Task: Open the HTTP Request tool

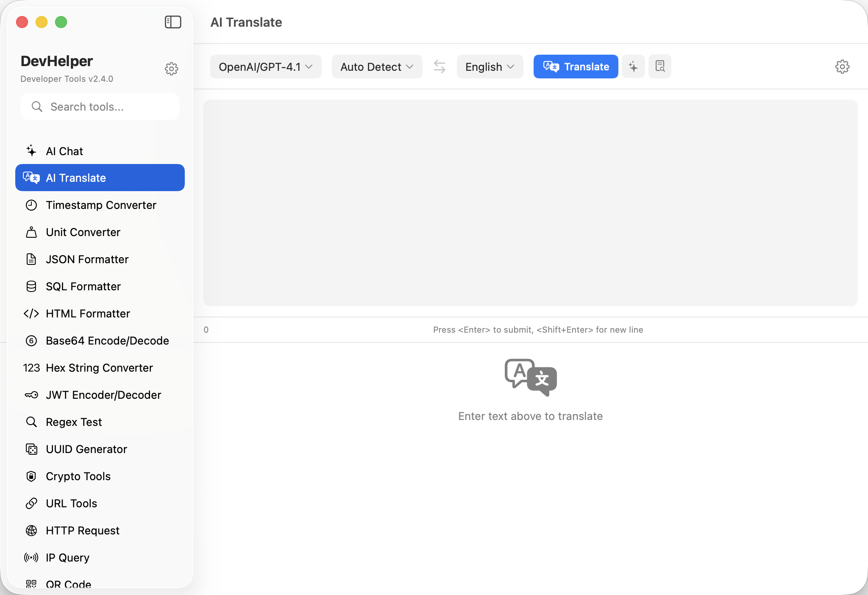Action: 83,531
